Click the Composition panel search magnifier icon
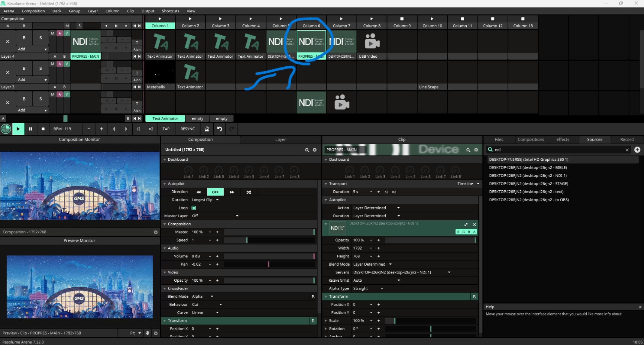This screenshot has width=644, height=345. (307, 150)
